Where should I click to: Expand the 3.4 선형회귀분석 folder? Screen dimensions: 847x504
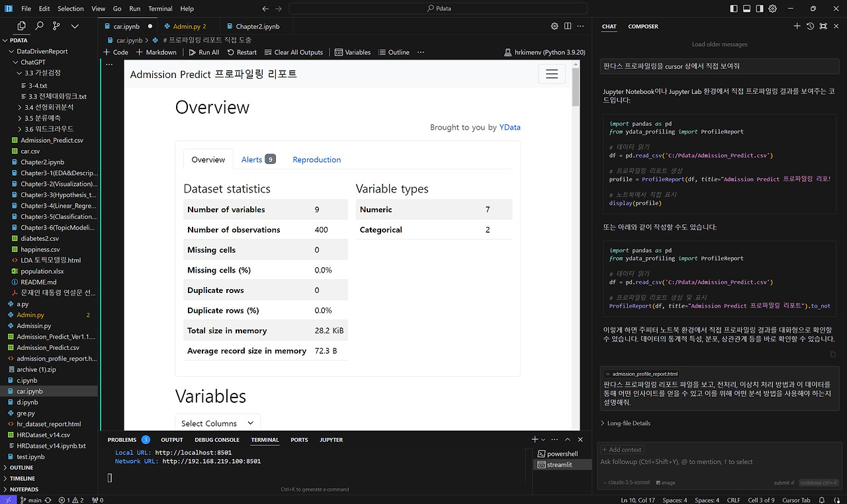[48, 107]
